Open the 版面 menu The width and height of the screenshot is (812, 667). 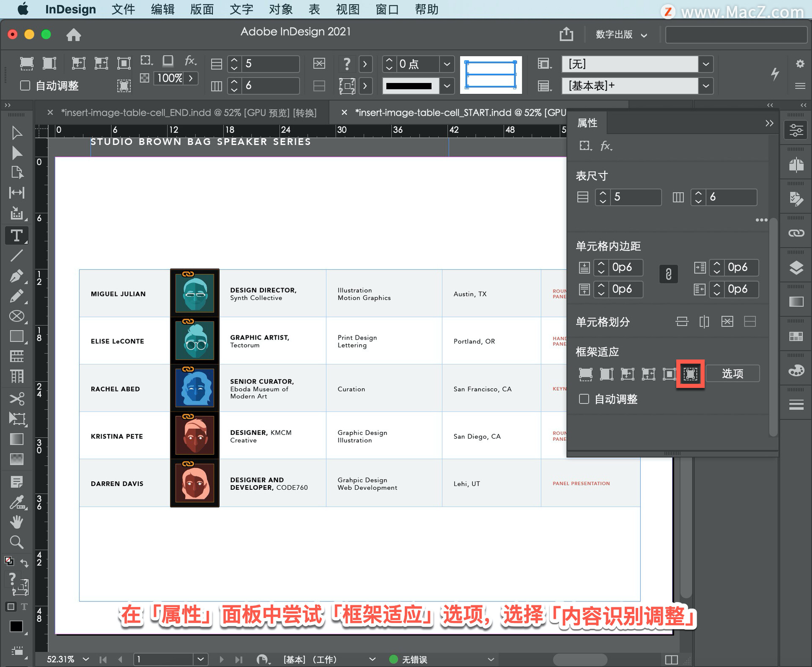click(202, 9)
